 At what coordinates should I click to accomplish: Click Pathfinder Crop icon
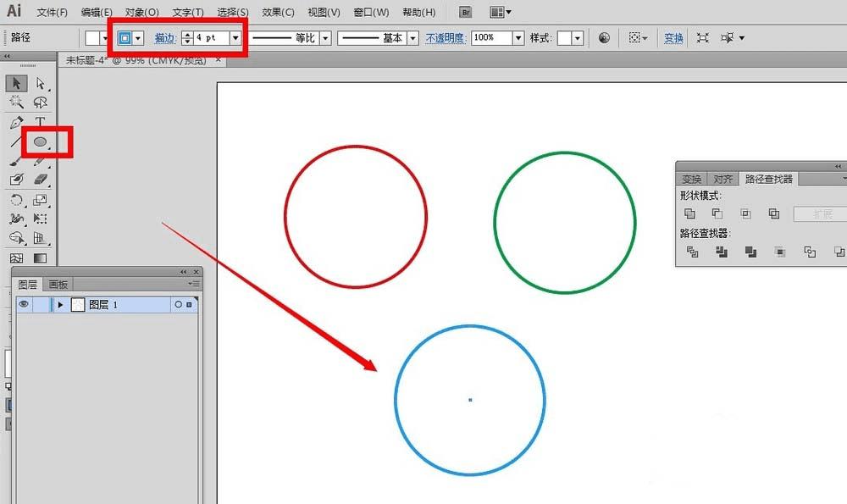tap(780, 252)
